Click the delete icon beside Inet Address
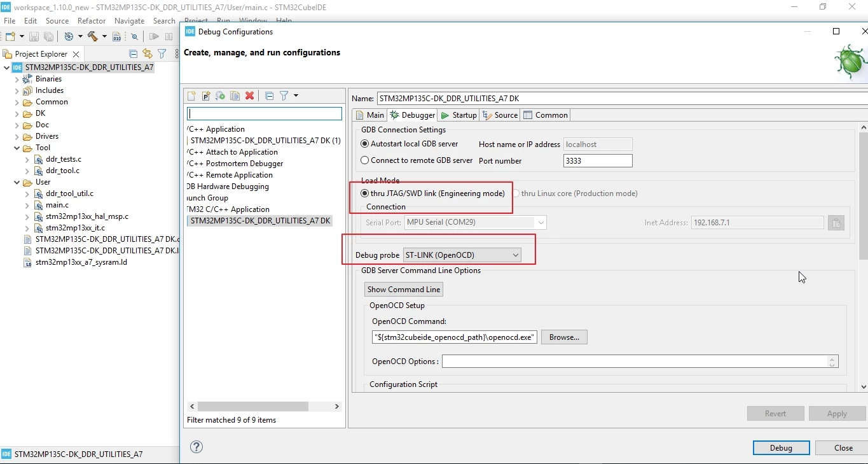 pos(836,223)
